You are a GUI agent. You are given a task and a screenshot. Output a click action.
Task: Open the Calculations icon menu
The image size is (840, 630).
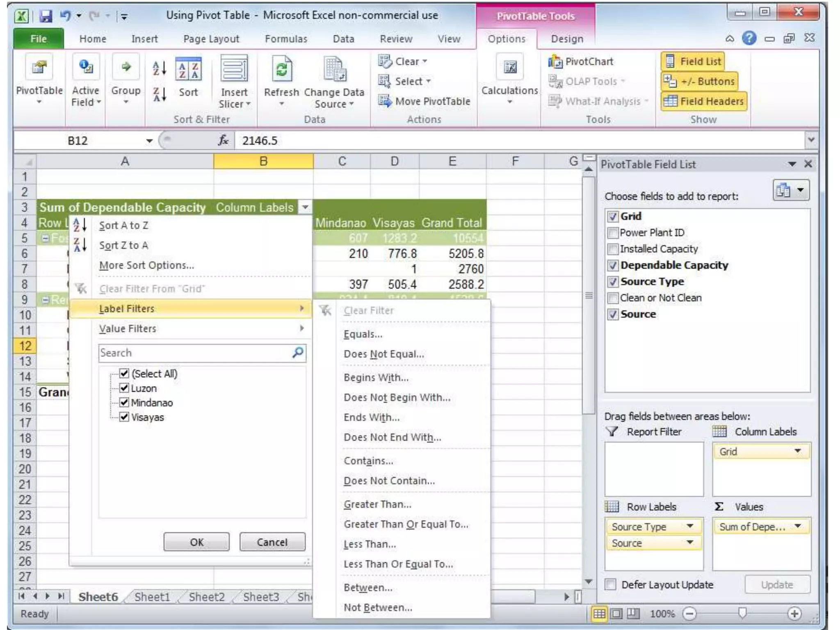(510, 68)
